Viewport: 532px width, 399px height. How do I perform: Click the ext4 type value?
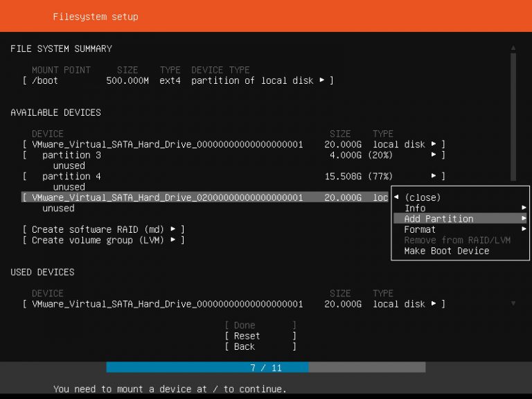click(x=170, y=80)
